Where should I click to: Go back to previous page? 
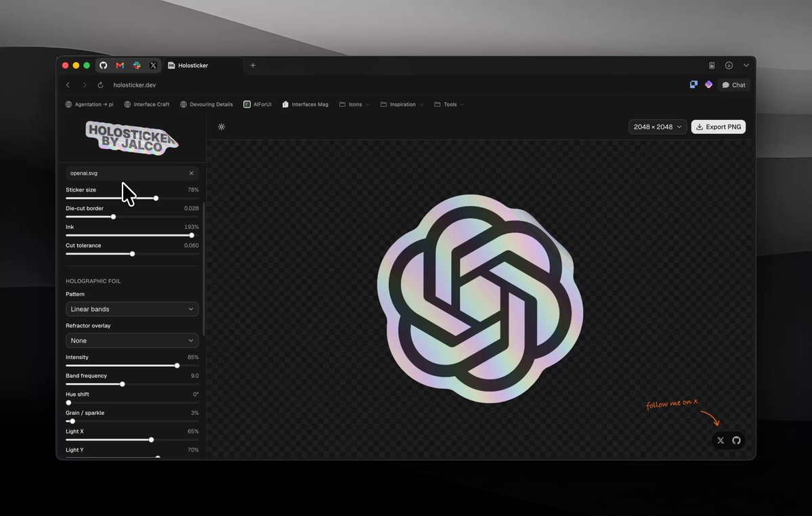pos(68,85)
